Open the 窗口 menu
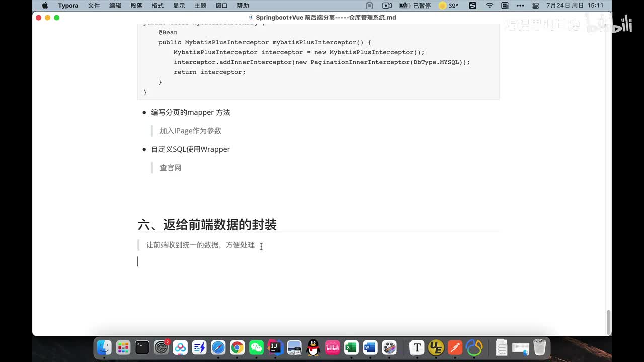Image resolution: width=644 pixels, height=362 pixels. point(221,6)
